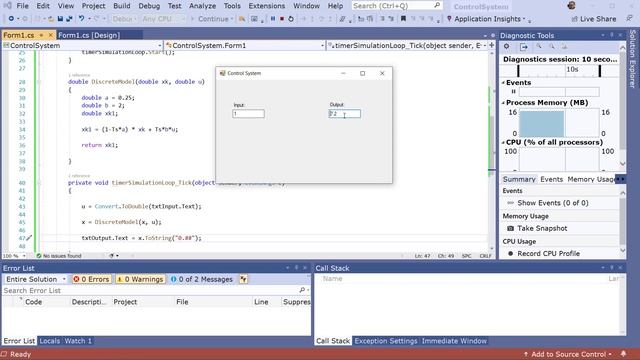Viewport: 640px width, 360px height.
Task: Click the Live Share button text
Action: (x=598, y=19)
